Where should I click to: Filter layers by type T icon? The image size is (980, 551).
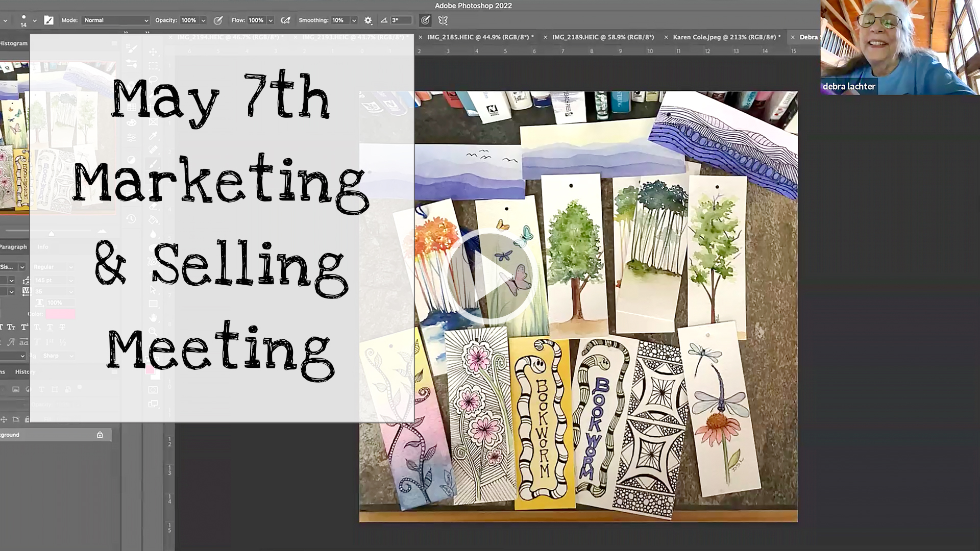pos(42,389)
